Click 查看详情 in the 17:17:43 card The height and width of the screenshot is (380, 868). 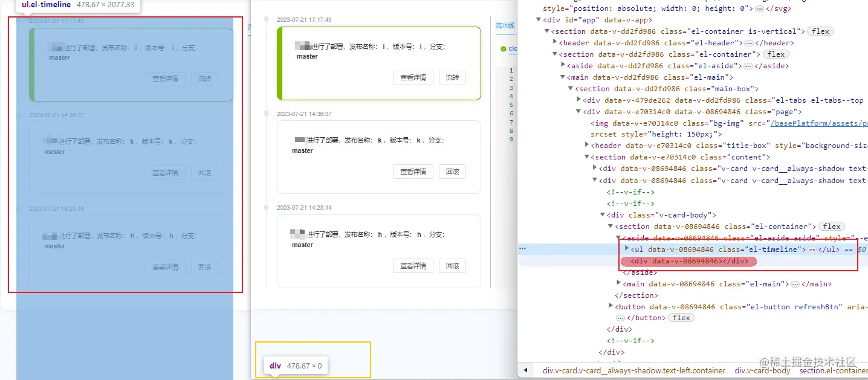click(413, 77)
